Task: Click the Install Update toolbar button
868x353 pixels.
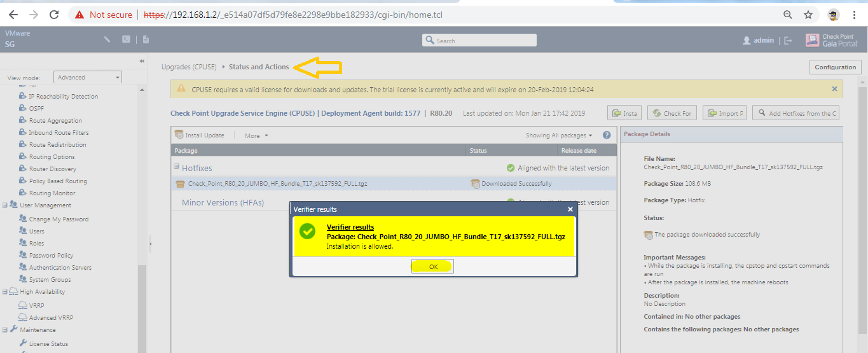Action: click(x=200, y=135)
